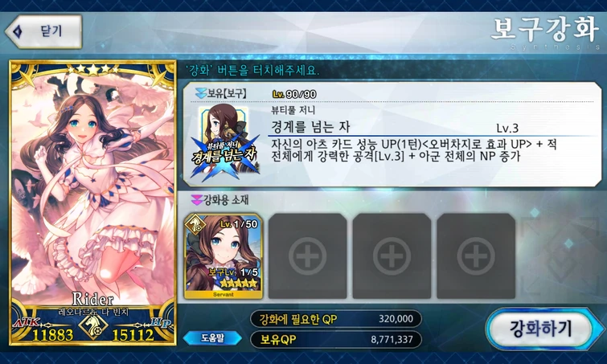Tap the Noble Phantasm Lv.3 level label
The height and width of the screenshot is (364, 607).
pyautogui.click(x=507, y=128)
